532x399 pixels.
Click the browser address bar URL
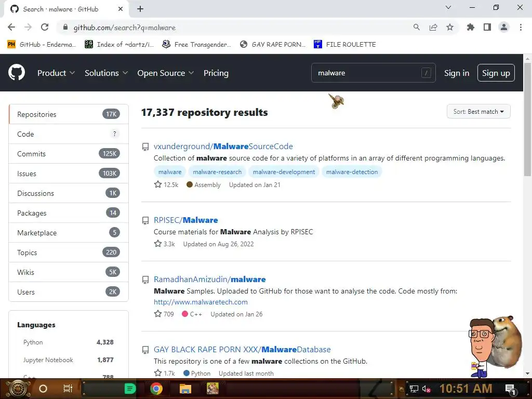pos(124,28)
